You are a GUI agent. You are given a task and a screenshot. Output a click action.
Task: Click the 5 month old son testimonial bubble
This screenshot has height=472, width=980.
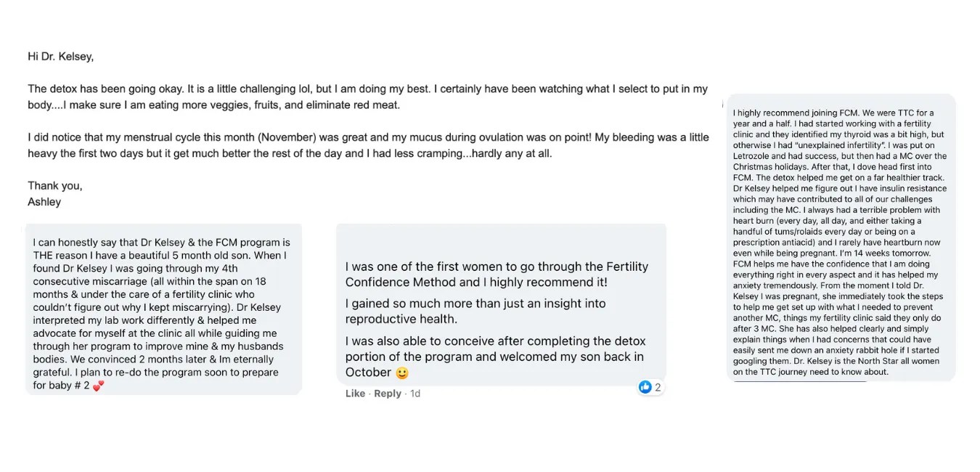163,307
